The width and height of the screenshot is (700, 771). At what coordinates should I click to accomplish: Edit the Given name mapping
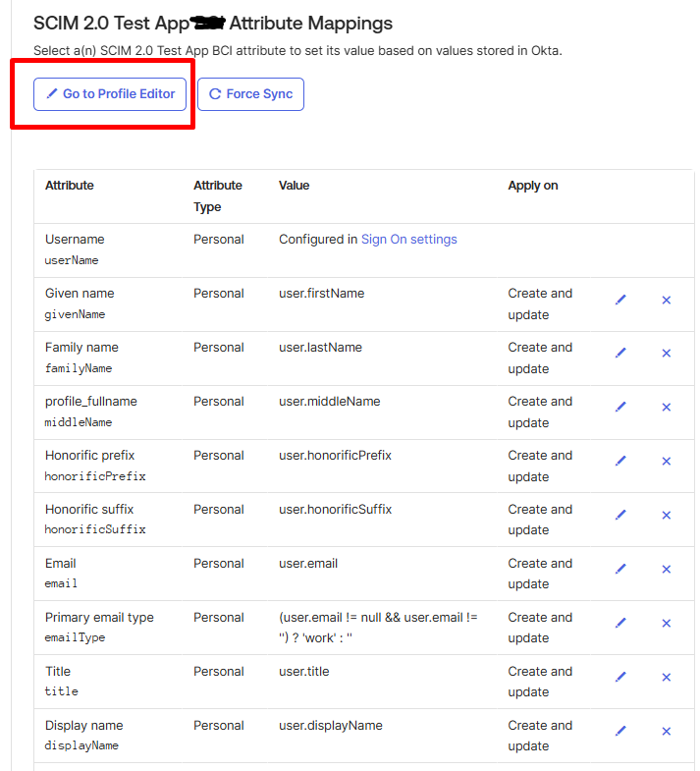point(620,300)
